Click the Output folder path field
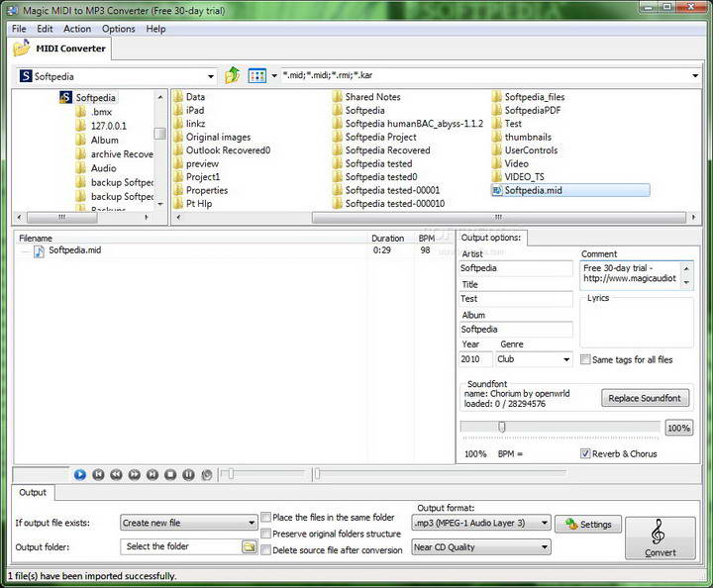Viewport: 713px width, 588px height. (x=182, y=546)
